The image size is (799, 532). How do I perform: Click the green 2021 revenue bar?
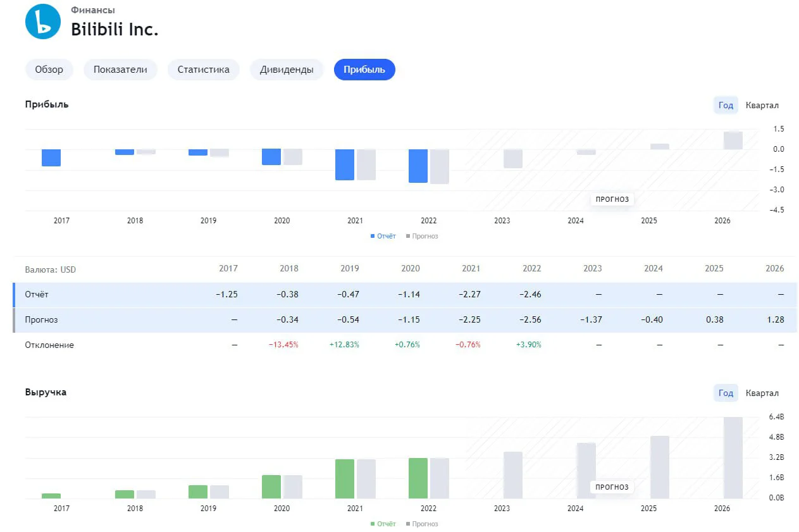point(345,479)
